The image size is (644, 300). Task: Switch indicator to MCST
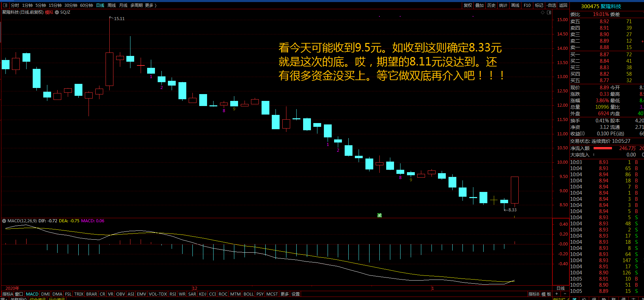tap(272, 294)
